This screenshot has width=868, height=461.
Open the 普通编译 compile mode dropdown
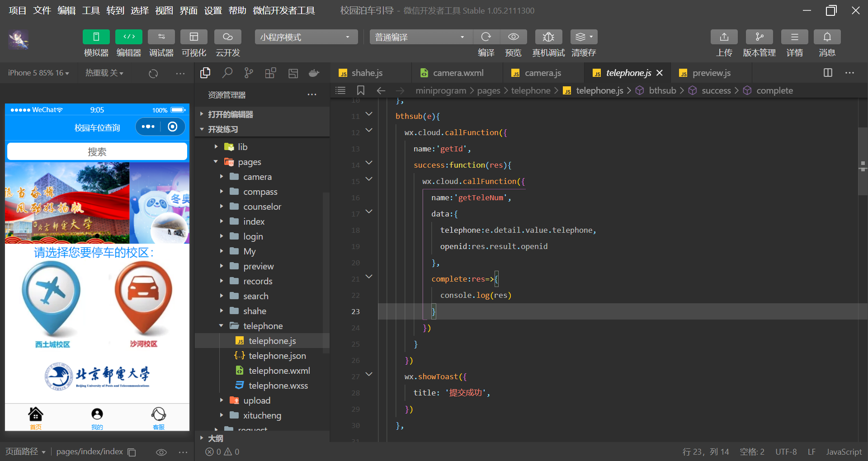(420, 37)
